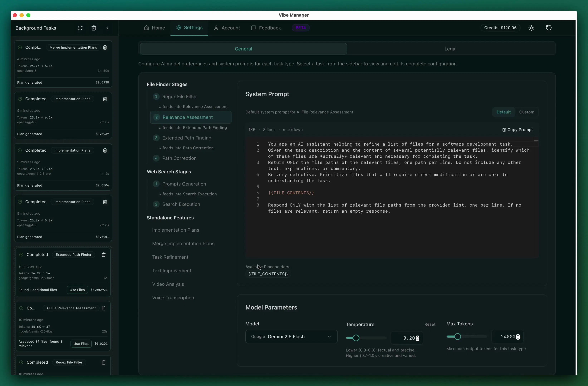Click the completed check icon of Regex task
The height and width of the screenshot is (386, 588).
21,362
